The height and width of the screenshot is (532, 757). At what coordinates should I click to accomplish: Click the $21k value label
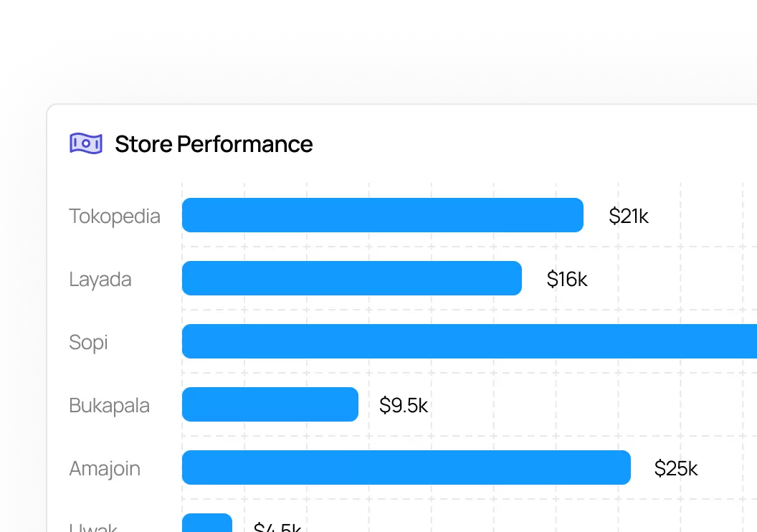pyautogui.click(x=629, y=216)
